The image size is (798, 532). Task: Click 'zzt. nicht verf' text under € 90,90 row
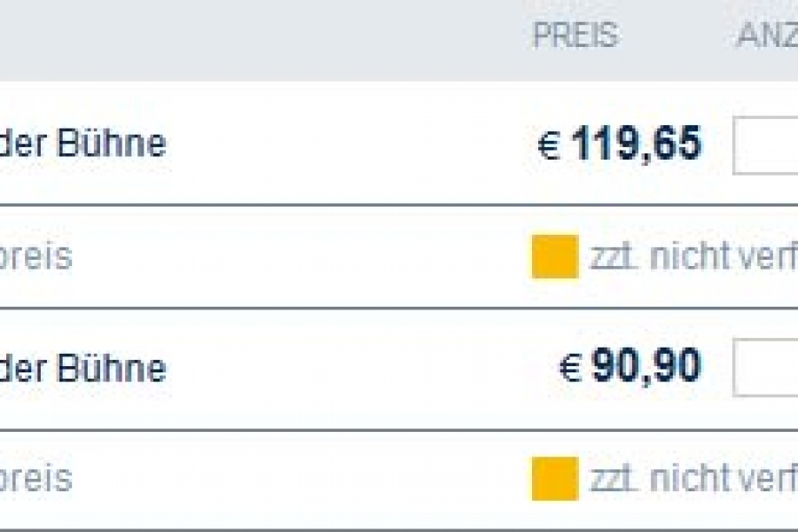[693, 480]
